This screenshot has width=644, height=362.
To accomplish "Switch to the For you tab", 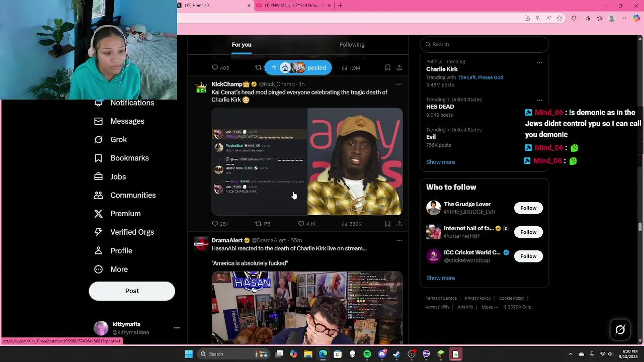I will 242,45.
